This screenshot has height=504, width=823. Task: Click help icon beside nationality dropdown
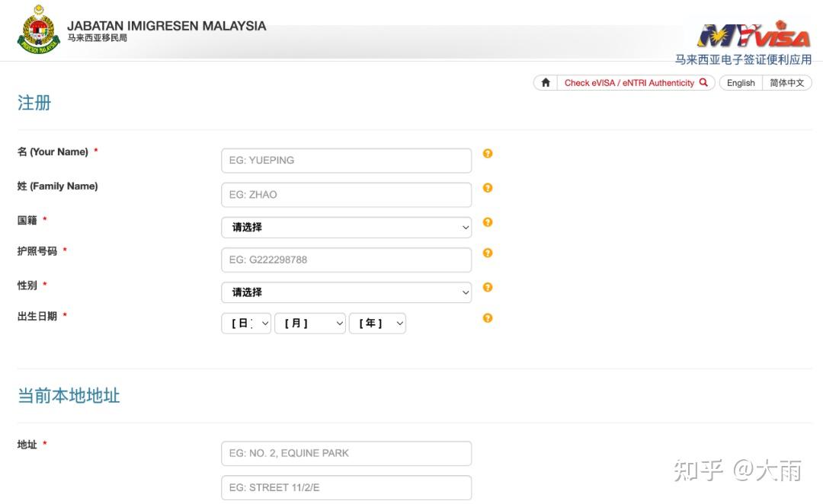point(488,222)
